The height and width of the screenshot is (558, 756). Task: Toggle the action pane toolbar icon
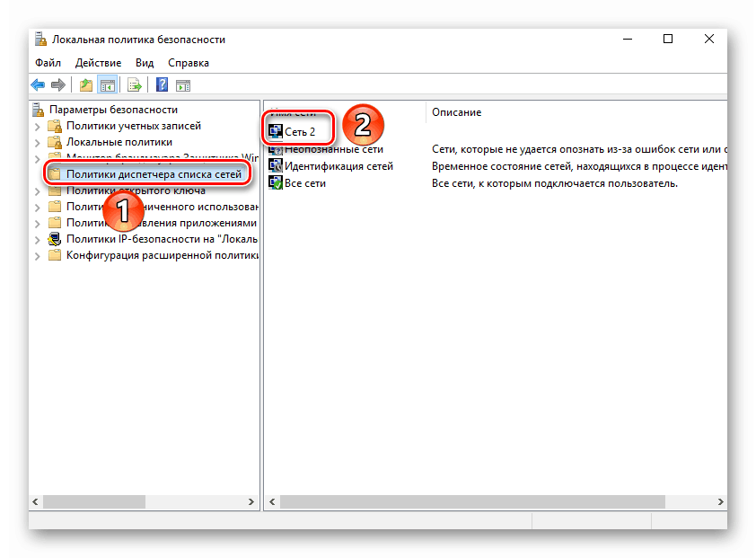point(182,85)
